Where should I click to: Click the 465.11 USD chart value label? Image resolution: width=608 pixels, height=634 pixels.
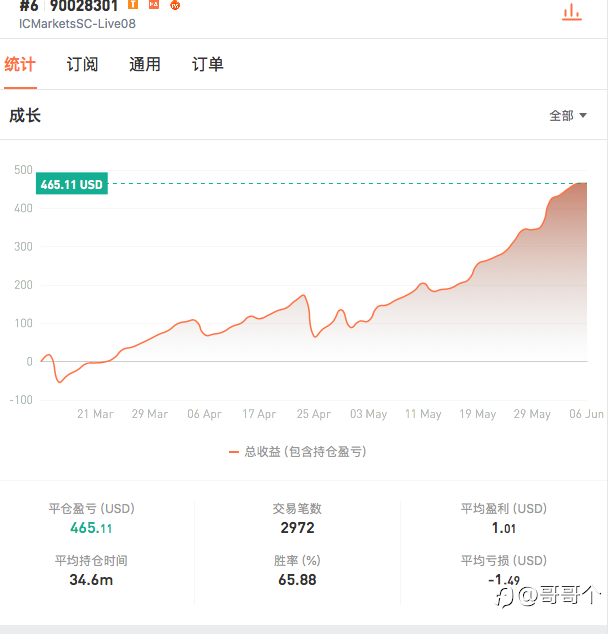72,184
